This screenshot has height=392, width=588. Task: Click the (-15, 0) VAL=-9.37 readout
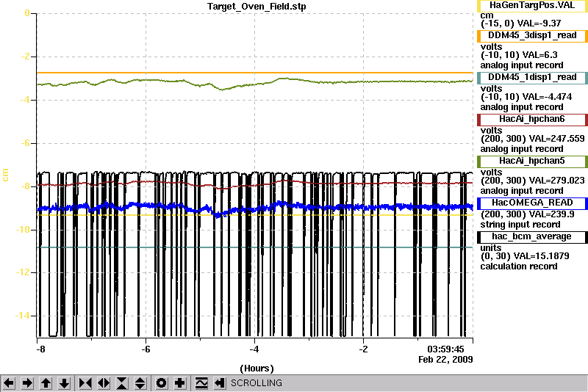(521, 23)
